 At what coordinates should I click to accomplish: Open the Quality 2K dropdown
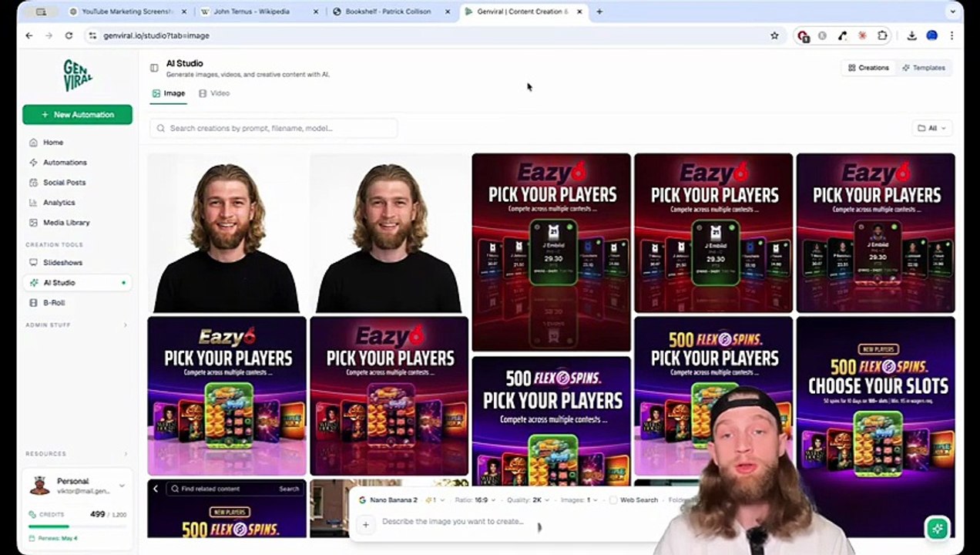528,500
